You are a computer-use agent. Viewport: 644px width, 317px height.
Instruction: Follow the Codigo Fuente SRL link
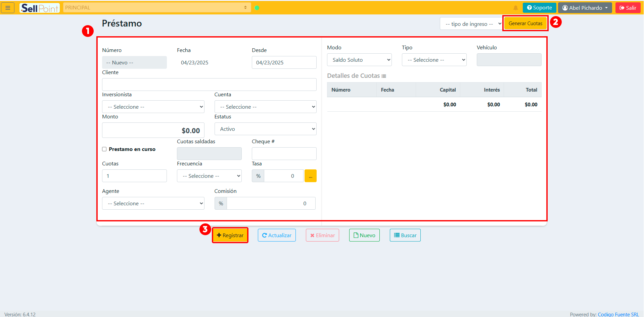point(618,314)
